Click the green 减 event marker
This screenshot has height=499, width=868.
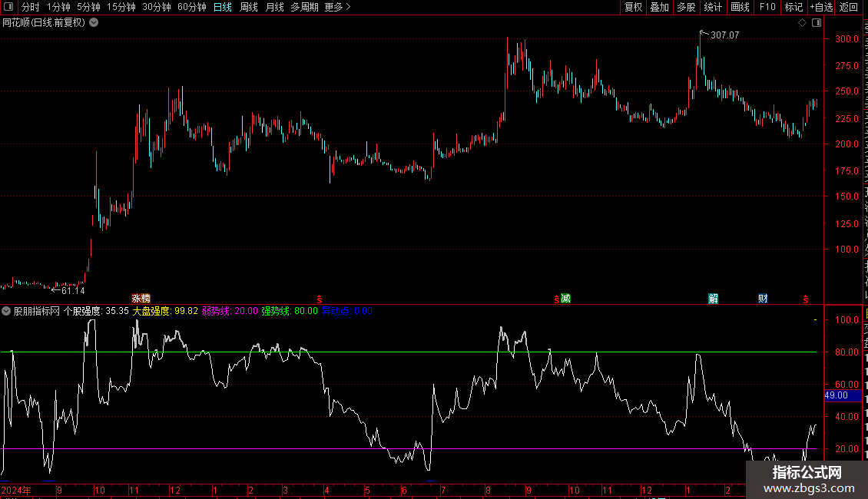tap(566, 299)
